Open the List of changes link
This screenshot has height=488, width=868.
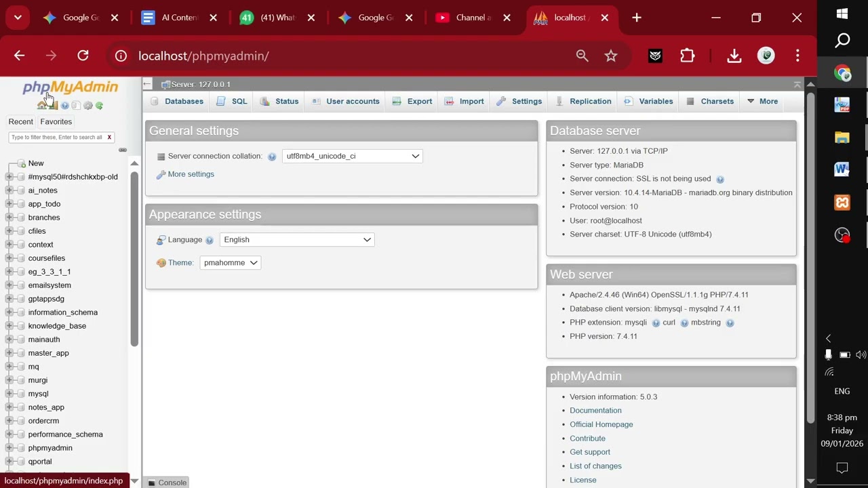[x=595, y=466]
